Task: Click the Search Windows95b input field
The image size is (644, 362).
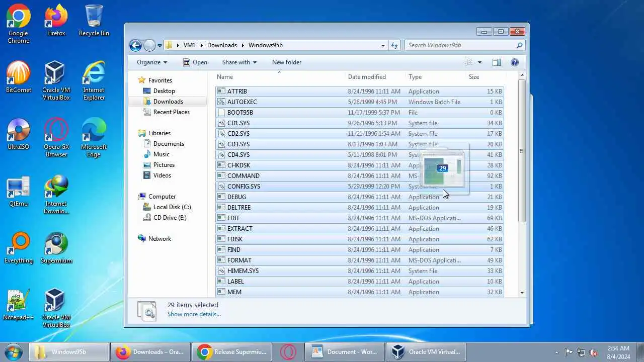Action: (x=459, y=45)
